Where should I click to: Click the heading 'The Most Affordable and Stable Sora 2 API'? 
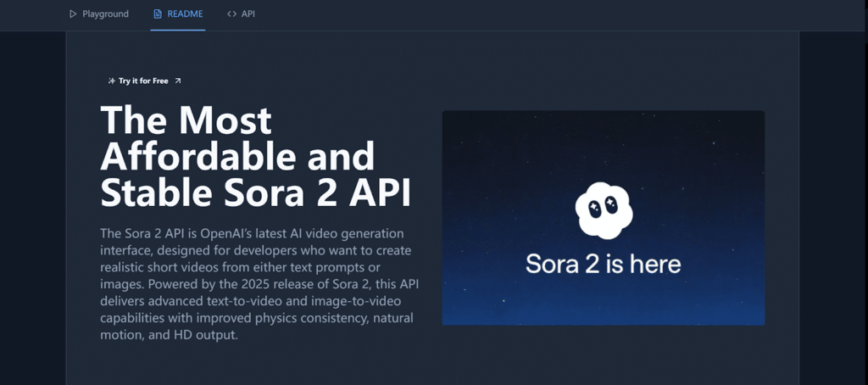[256, 157]
